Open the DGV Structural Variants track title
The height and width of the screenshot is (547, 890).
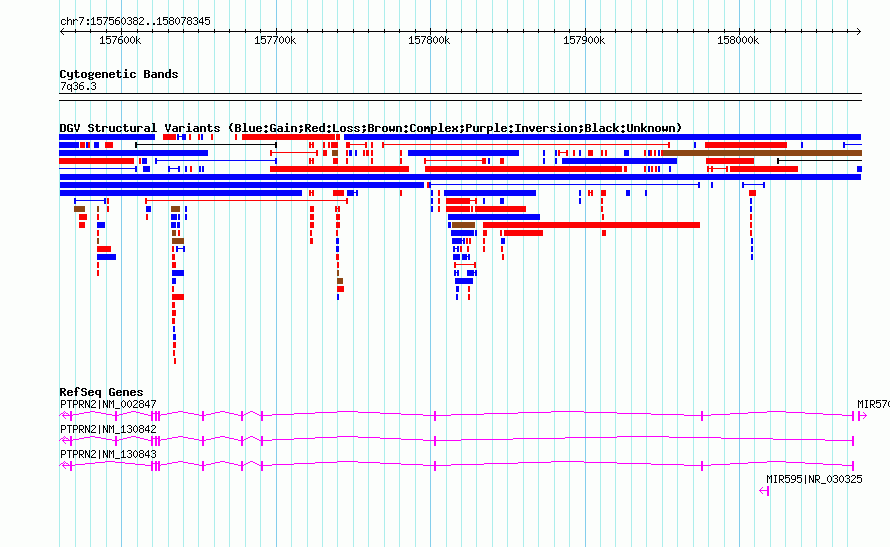tap(371, 128)
